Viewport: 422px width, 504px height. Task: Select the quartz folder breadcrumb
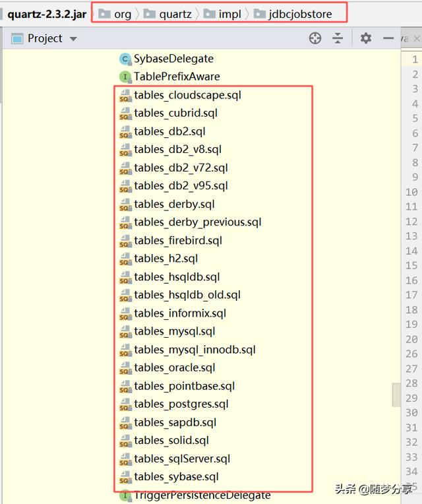click(167, 14)
